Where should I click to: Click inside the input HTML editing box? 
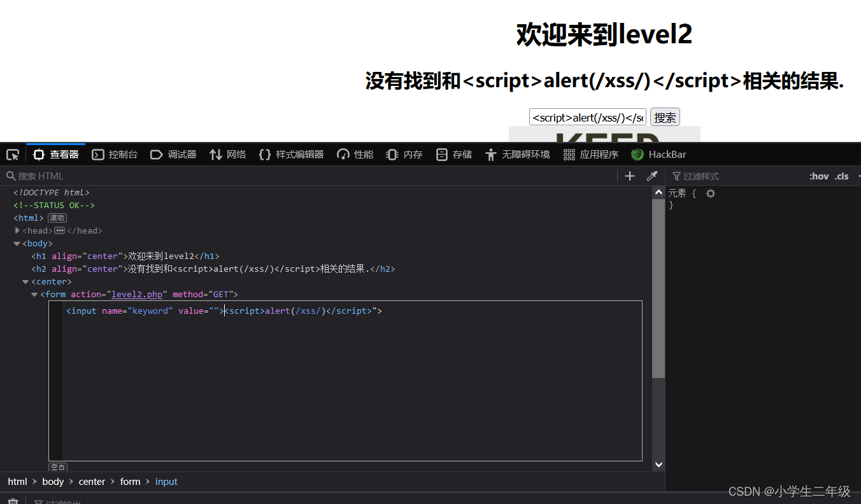(345, 381)
